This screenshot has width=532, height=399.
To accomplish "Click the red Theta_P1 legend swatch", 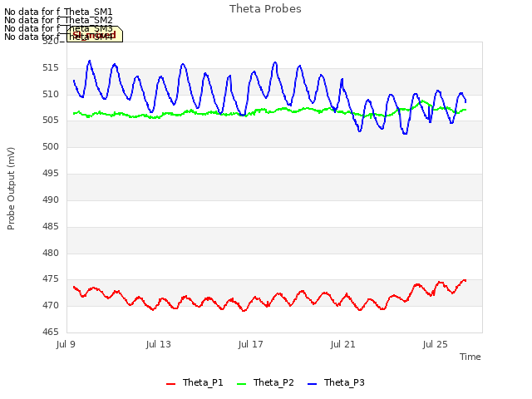I will click(x=170, y=384).
